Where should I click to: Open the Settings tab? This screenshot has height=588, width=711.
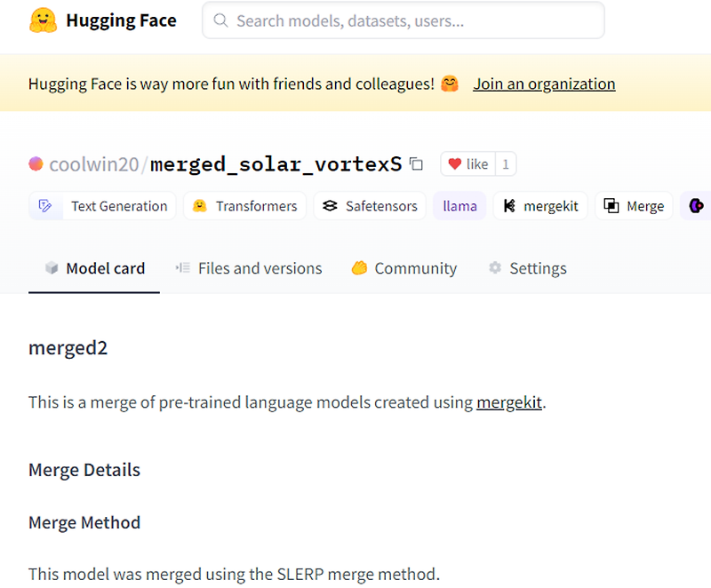point(527,268)
